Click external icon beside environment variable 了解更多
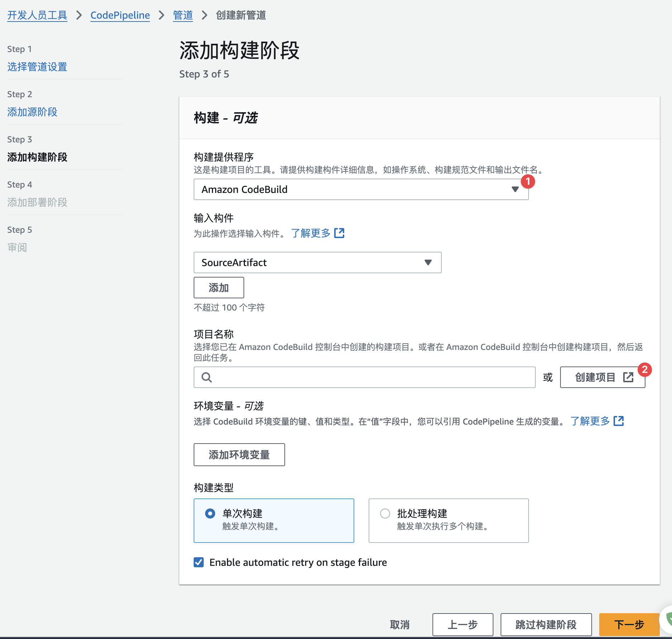 point(619,421)
